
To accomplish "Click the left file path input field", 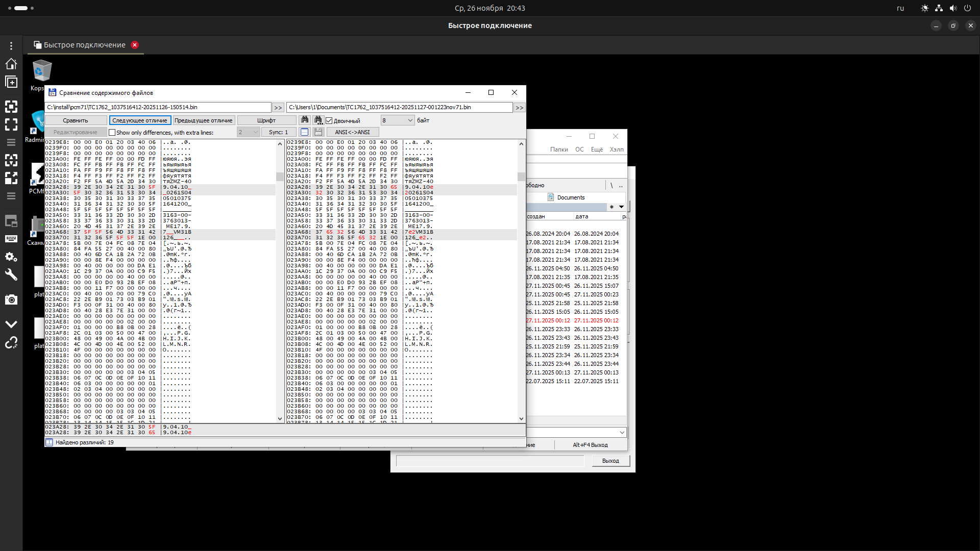I will point(158,107).
